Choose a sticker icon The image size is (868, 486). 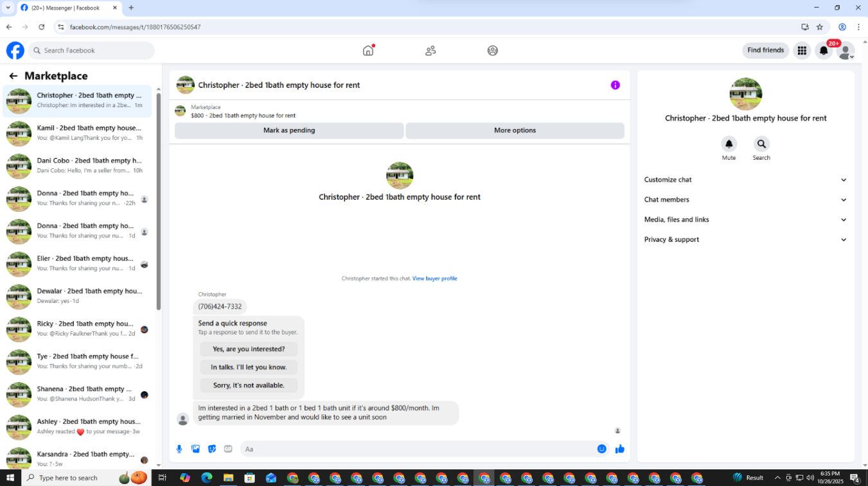coord(212,449)
